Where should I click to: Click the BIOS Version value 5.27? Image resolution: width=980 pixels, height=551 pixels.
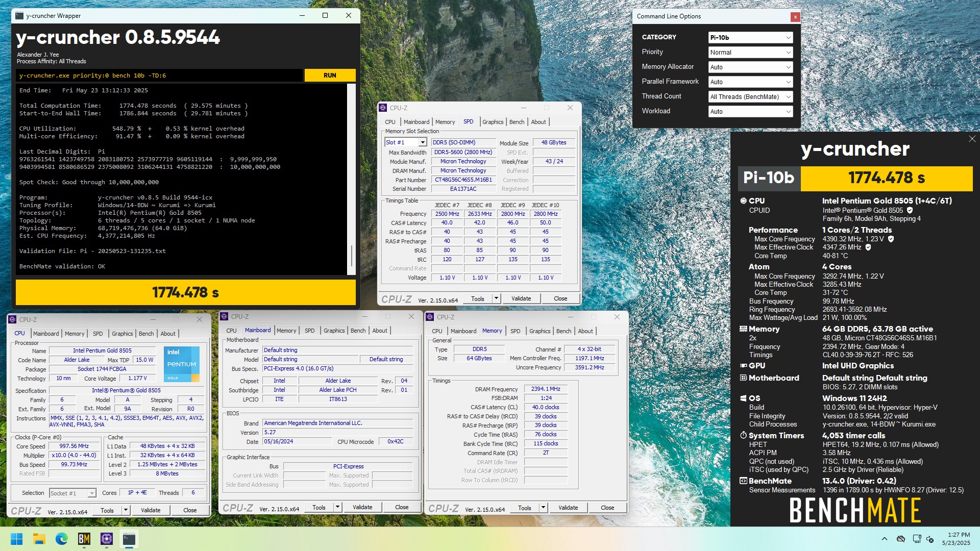[337, 432]
